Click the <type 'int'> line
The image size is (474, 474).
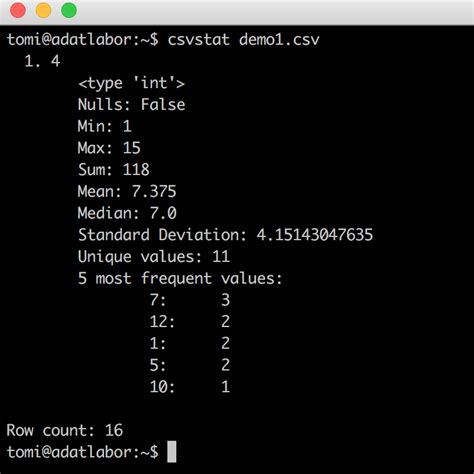(131, 83)
